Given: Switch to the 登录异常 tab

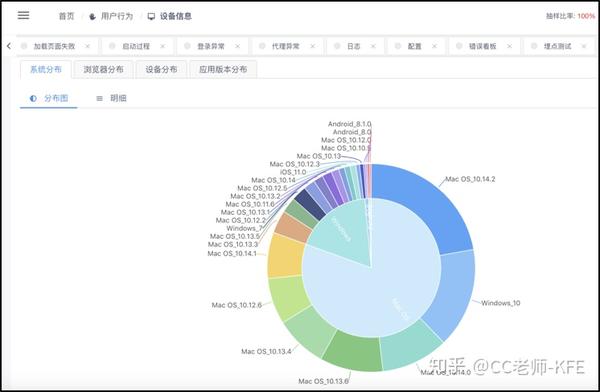Looking at the screenshot, I should click(211, 46).
